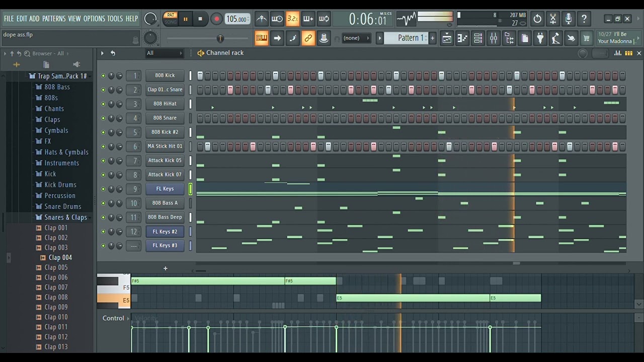Select the 808 Bass A channel button
Screen dimensions: 644x362
click(x=165, y=203)
